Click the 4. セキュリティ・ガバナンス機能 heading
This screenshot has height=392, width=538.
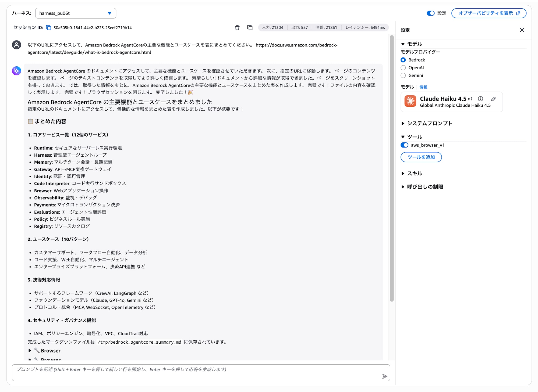coord(62,320)
